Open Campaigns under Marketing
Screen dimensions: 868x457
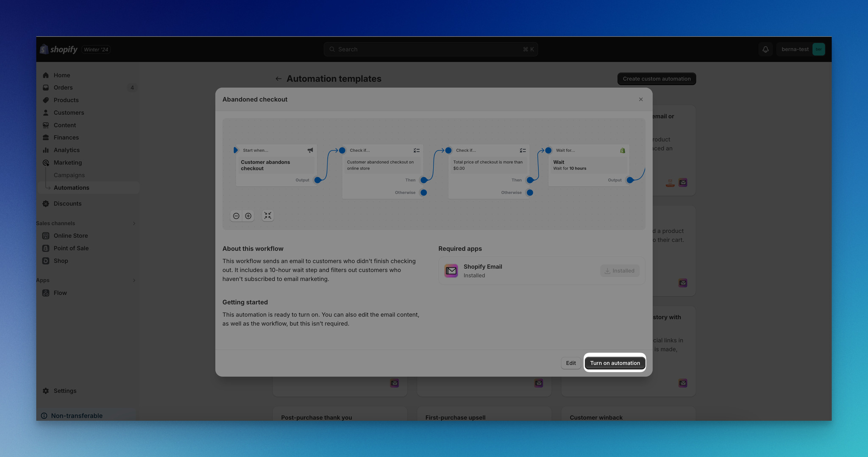[89, 175]
